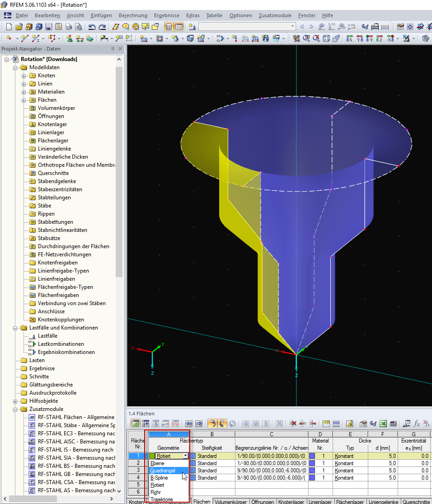Redo the last action

(x=102, y=27)
